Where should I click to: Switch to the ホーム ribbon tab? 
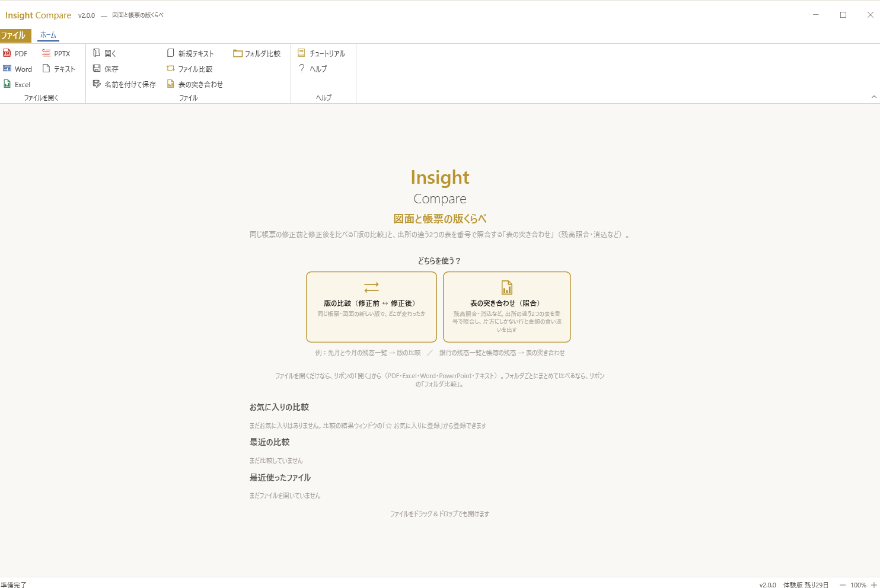pyautogui.click(x=48, y=35)
